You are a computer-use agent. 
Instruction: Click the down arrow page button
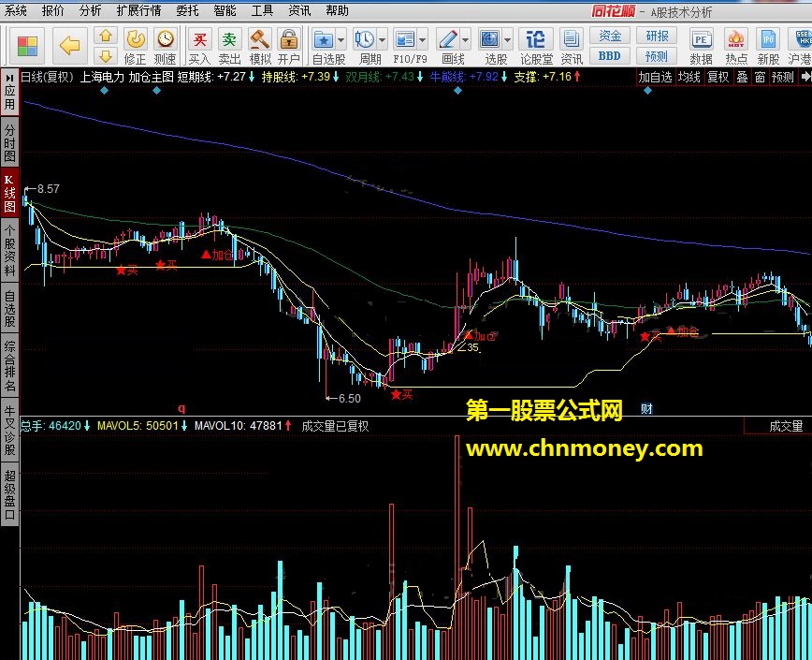coord(106,55)
